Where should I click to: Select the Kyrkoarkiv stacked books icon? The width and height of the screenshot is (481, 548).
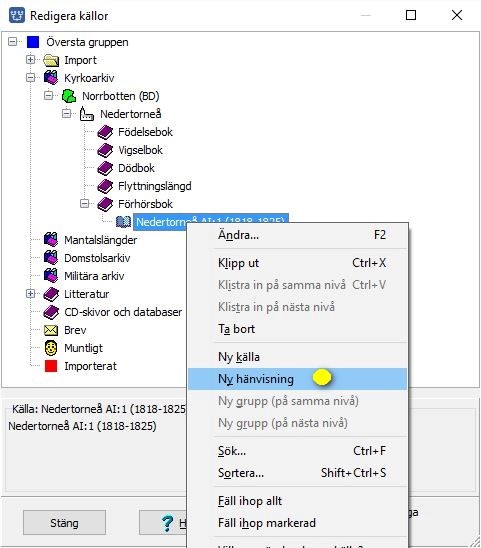51,78
